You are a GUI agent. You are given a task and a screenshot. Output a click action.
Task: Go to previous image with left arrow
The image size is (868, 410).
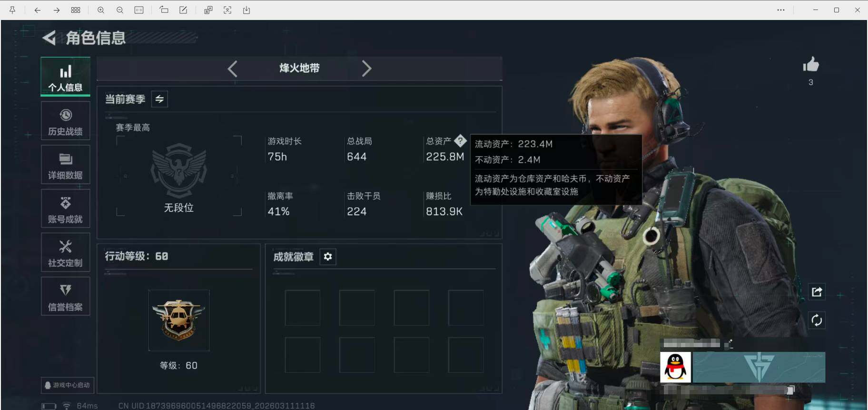pos(37,10)
